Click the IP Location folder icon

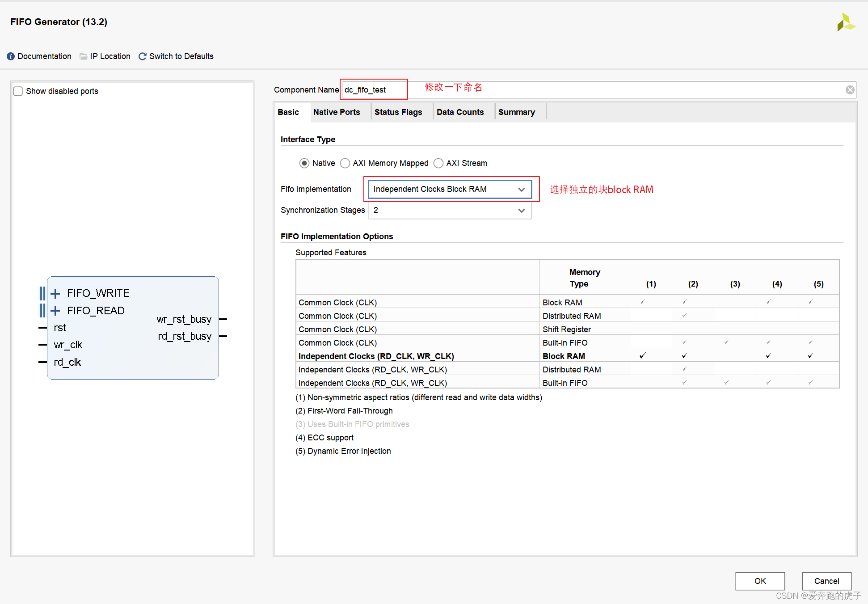point(83,56)
